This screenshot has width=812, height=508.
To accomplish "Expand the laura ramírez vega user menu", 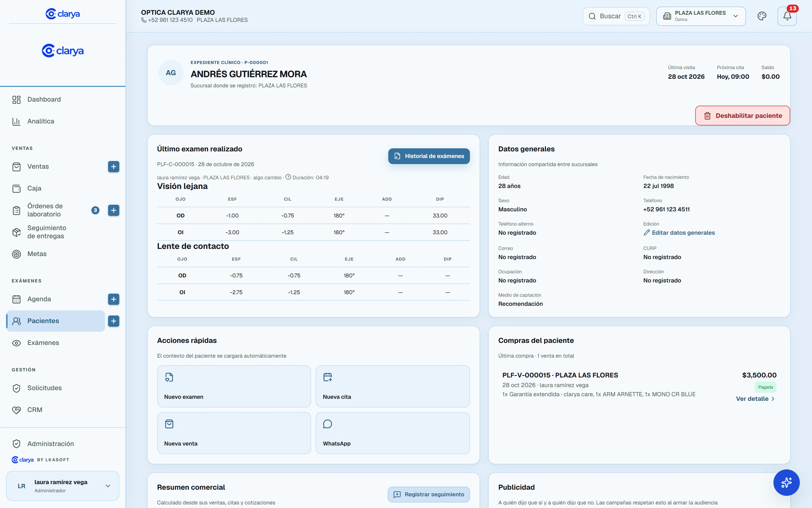I will pos(63,486).
